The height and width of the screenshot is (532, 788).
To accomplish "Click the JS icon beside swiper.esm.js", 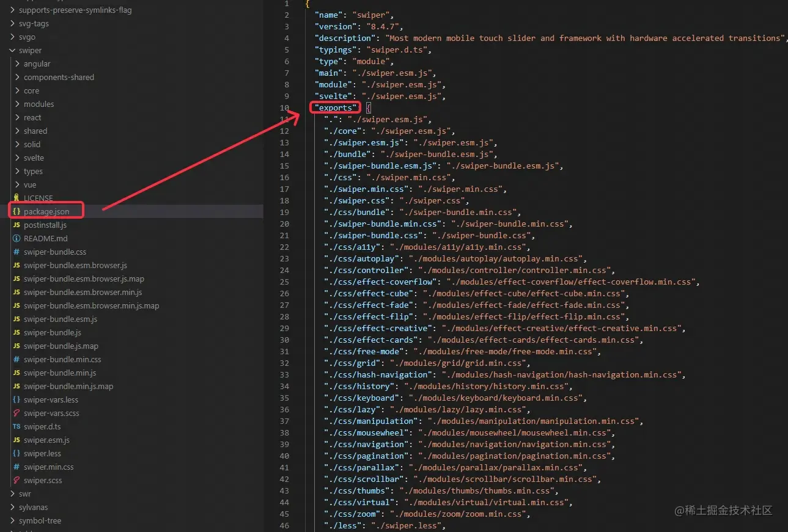I will (17, 440).
